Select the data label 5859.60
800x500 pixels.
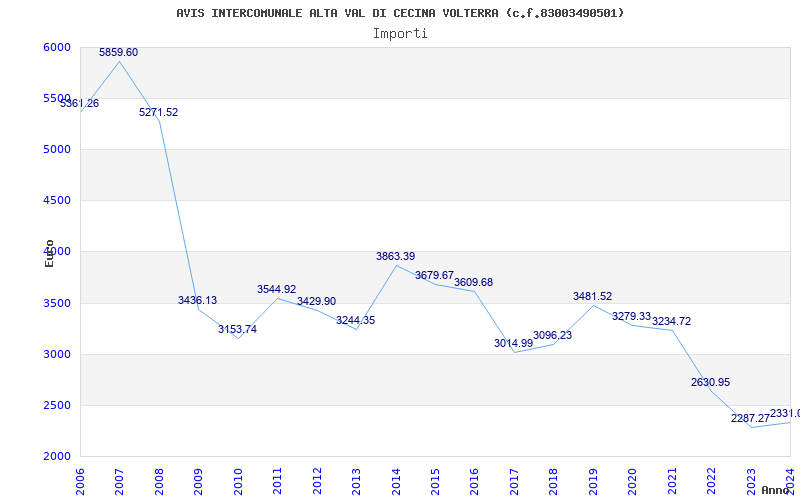click(x=118, y=52)
